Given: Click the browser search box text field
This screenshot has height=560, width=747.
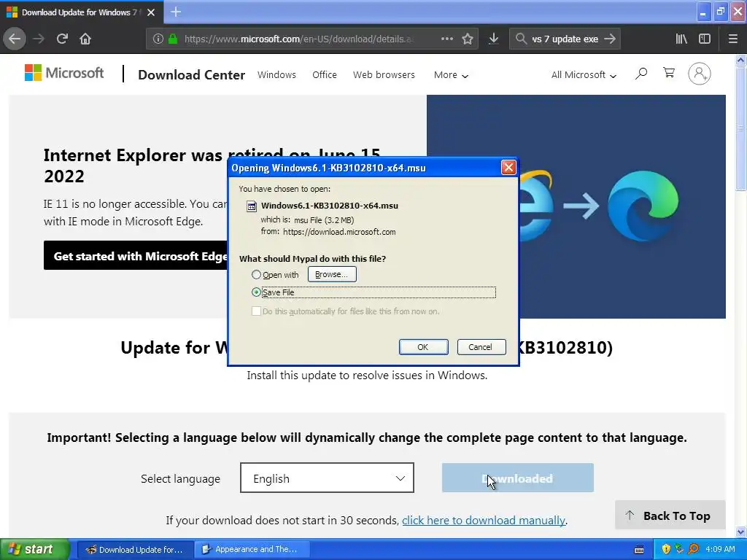Looking at the screenshot, I should click(x=565, y=39).
